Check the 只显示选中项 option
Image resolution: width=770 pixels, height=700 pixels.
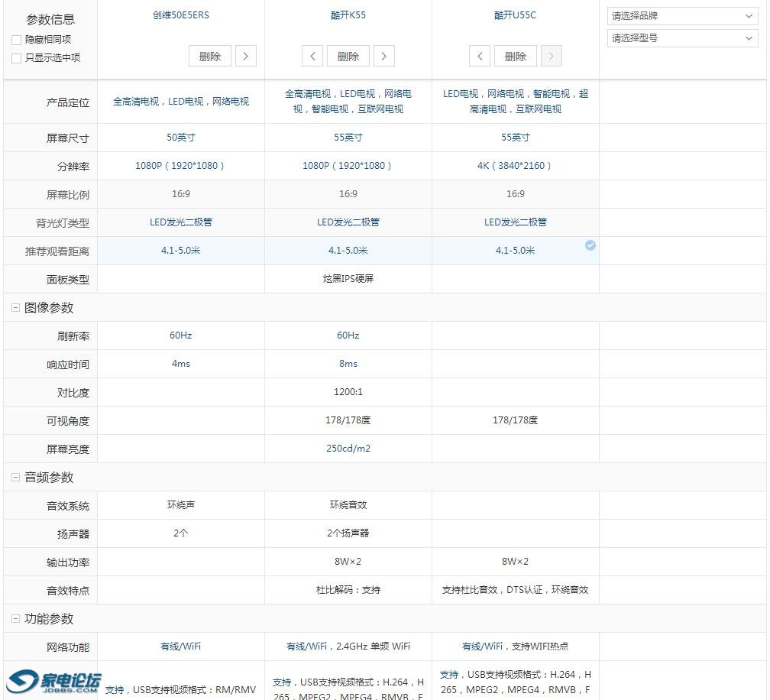[x=16, y=57]
